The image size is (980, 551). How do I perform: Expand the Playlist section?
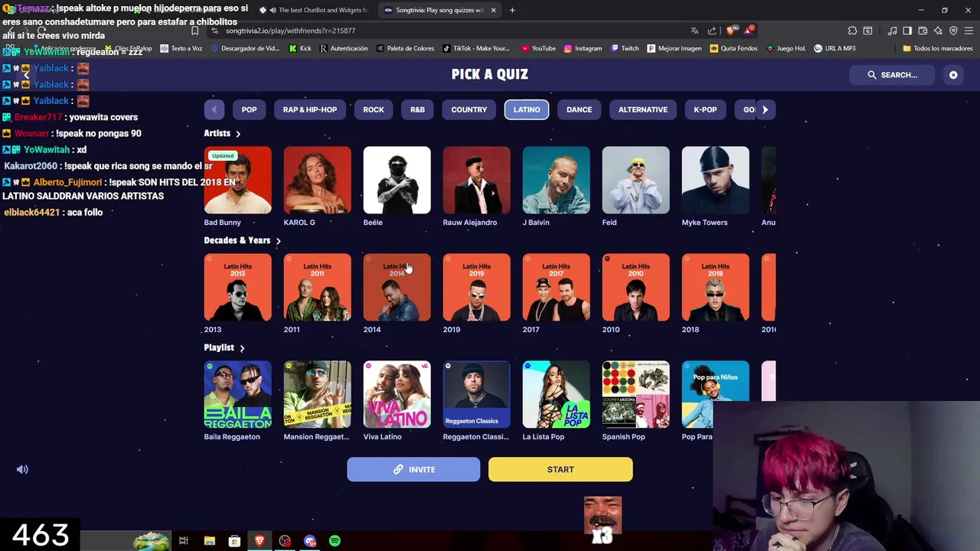click(x=224, y=347)
